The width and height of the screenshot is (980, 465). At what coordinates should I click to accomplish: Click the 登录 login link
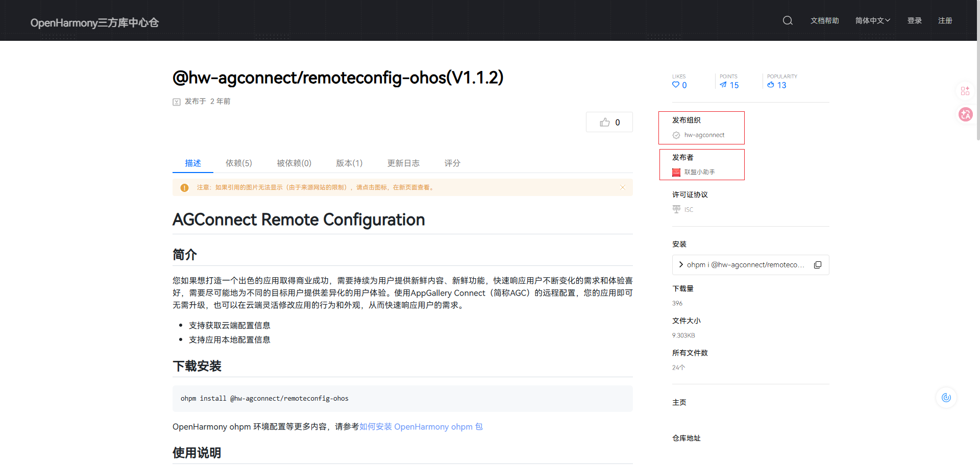tap(914, 20)
